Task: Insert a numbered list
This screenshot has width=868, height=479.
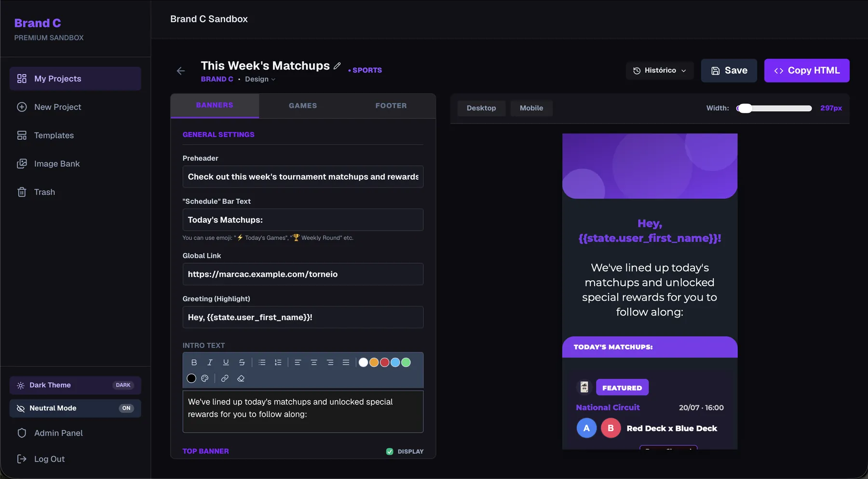Action: coord(278,362)
